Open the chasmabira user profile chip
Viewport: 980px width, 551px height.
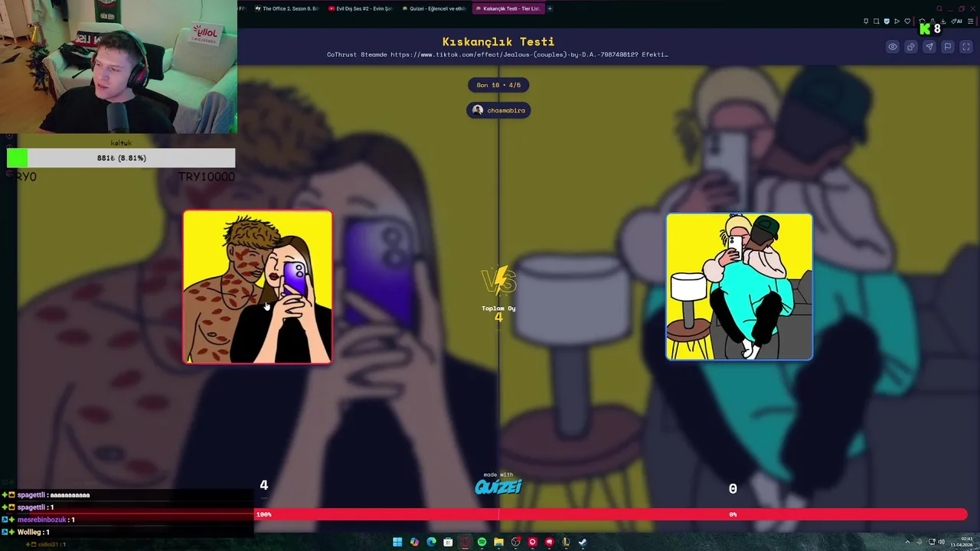[x=498, y=110]
